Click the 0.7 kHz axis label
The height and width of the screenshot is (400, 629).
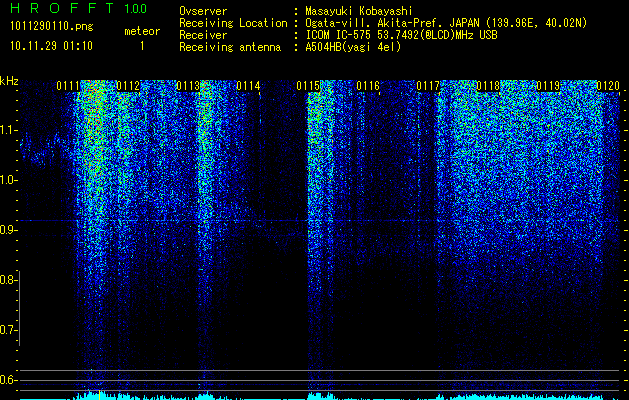(7, 330)
